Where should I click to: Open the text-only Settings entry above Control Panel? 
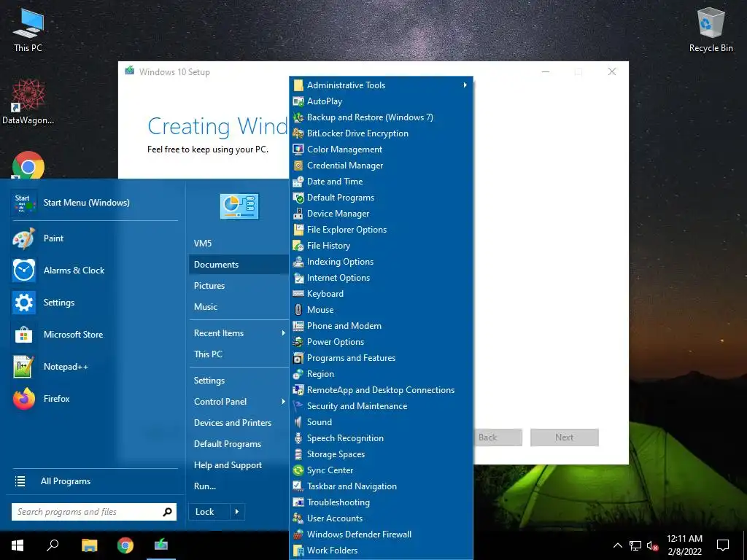(x=239, y=381)
